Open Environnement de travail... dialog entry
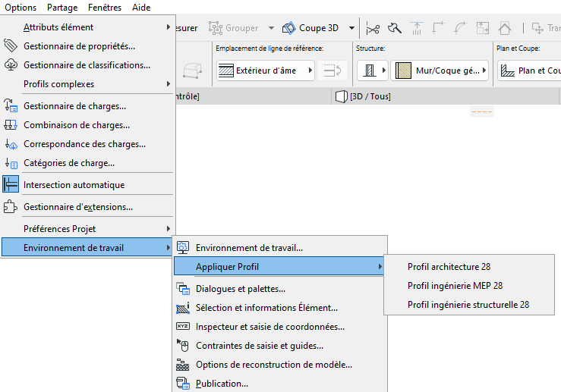Viewport: 561px width, 392px height. pyautogui.click(x=280, y=248)
